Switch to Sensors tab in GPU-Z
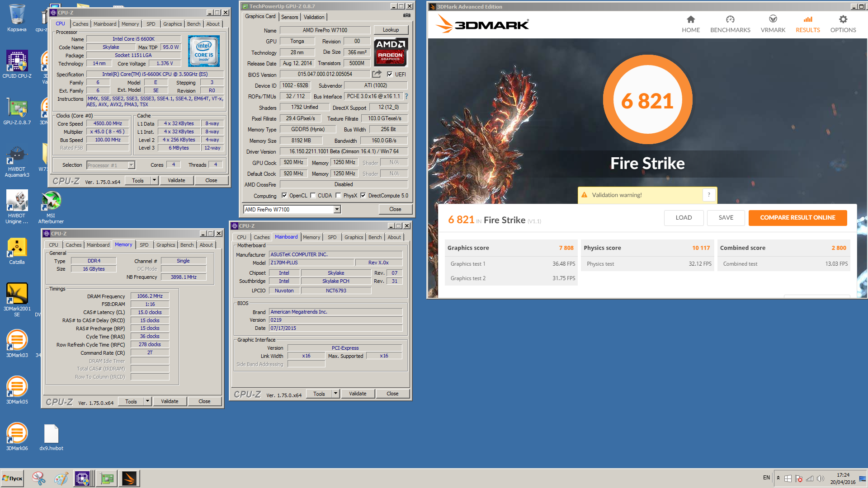The height and width of the screenshot is (488, 868). [289, 17]
